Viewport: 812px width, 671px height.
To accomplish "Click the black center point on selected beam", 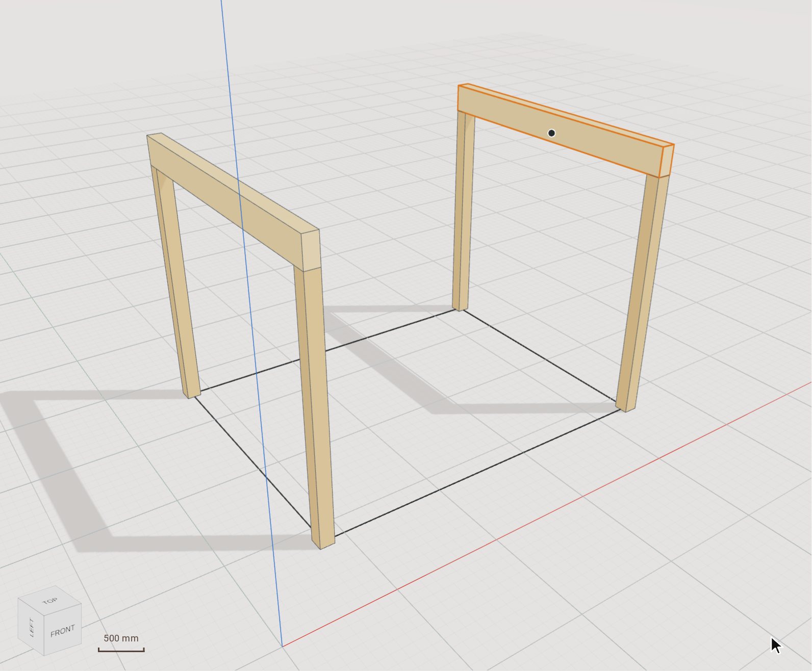I will pos(551,133).
